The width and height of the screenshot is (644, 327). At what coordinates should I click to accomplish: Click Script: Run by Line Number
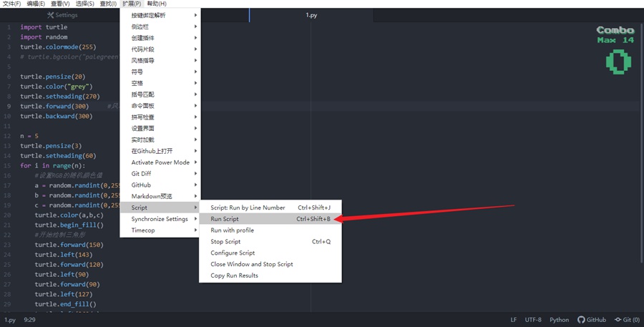tap(248, 208)
